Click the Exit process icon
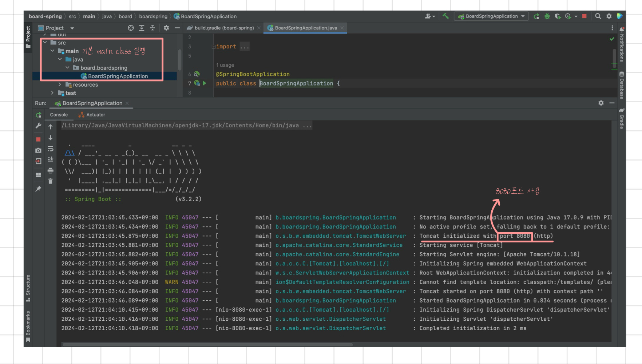 39,161
